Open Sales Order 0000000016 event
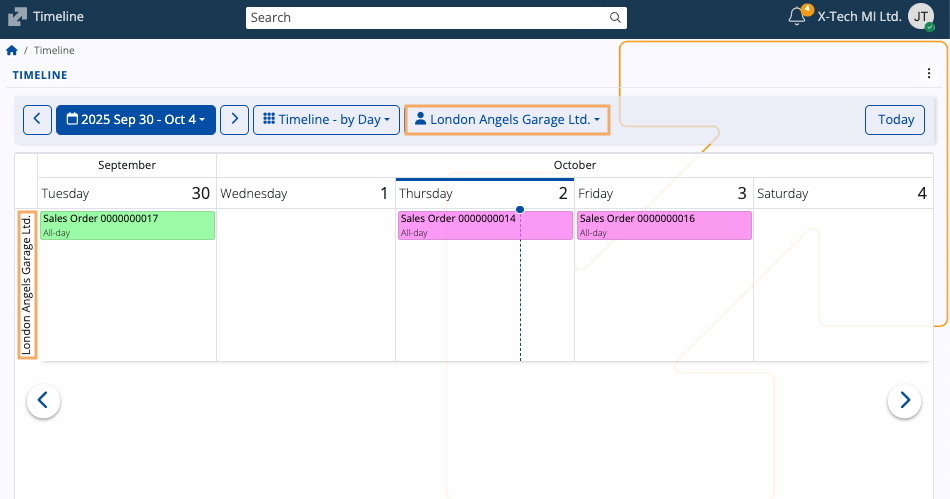The width and height of the screenshot is (950, 499). [664, 225]
